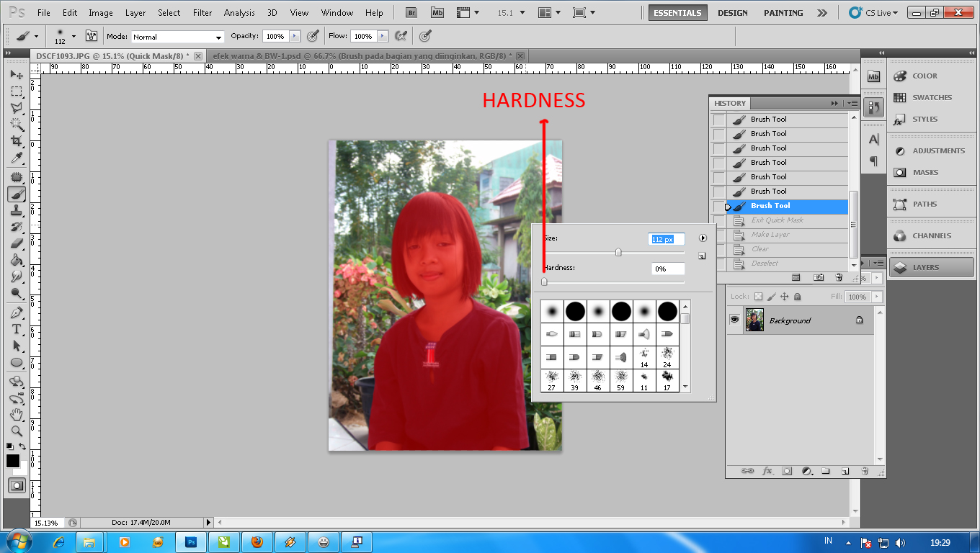The height and width of the screenshot is (553, 980).
Task: Open the blending Mode dropdown
Action: (x=177, y=37)
